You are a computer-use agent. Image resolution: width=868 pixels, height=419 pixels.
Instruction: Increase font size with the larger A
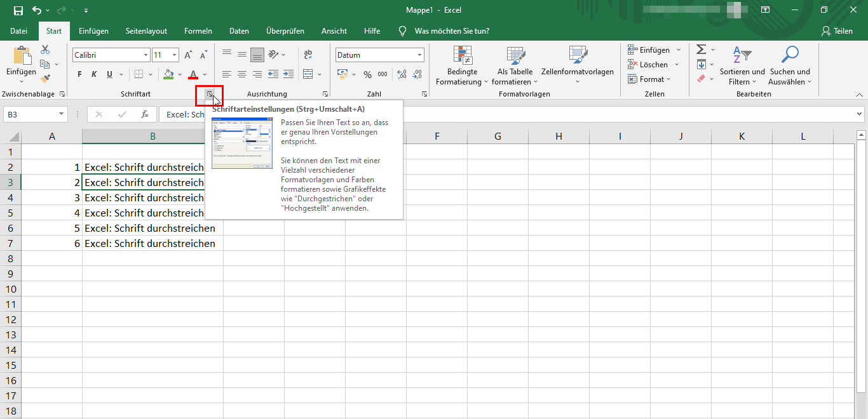tap(189, 55)
